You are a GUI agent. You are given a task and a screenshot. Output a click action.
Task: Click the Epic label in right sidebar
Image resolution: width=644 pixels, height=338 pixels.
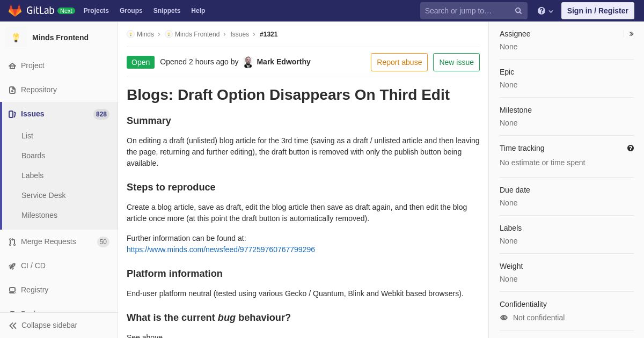(x=507, y=72)
